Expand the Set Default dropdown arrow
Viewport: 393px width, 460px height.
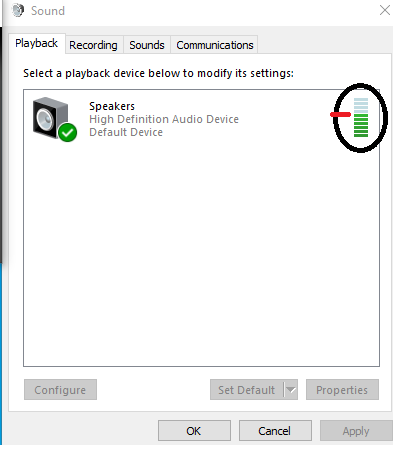tap(291, 390)
